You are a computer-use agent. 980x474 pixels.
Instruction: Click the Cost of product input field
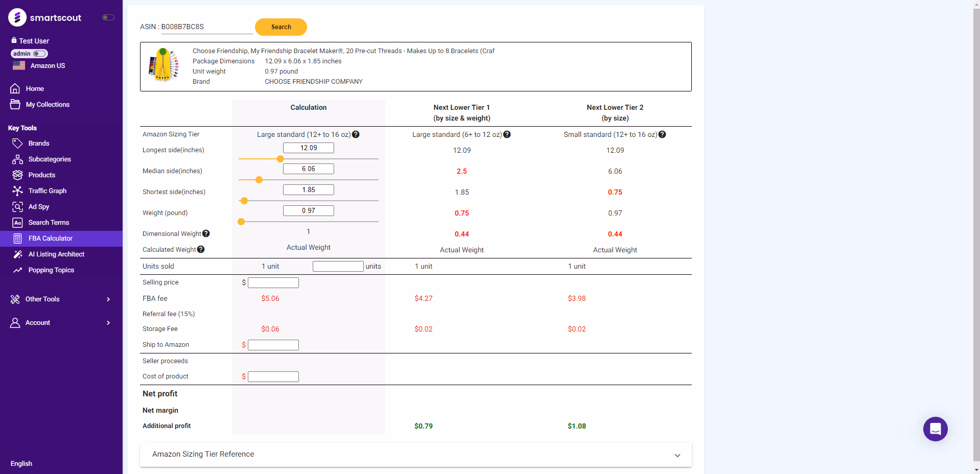(273, 376)
